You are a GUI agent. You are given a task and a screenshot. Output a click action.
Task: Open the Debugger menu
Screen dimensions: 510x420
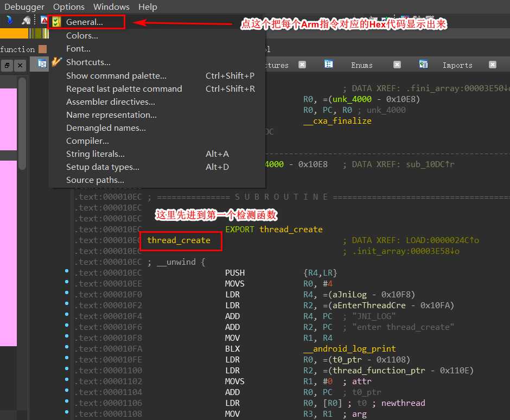[x=24, y=7]
